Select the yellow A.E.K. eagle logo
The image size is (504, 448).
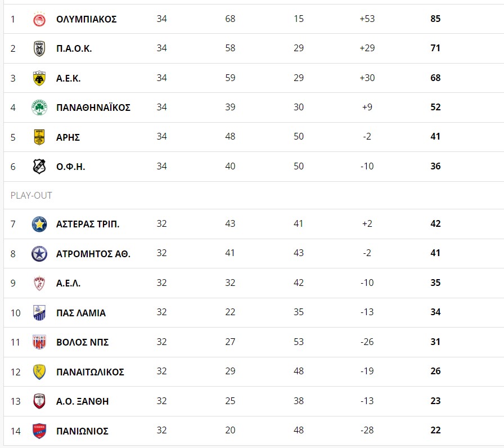pos(39,78)
